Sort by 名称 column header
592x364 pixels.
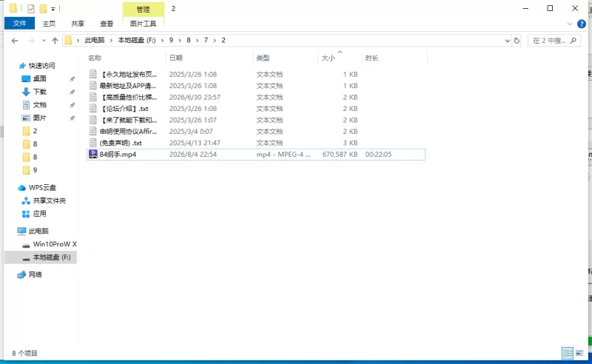click(95, 58)
